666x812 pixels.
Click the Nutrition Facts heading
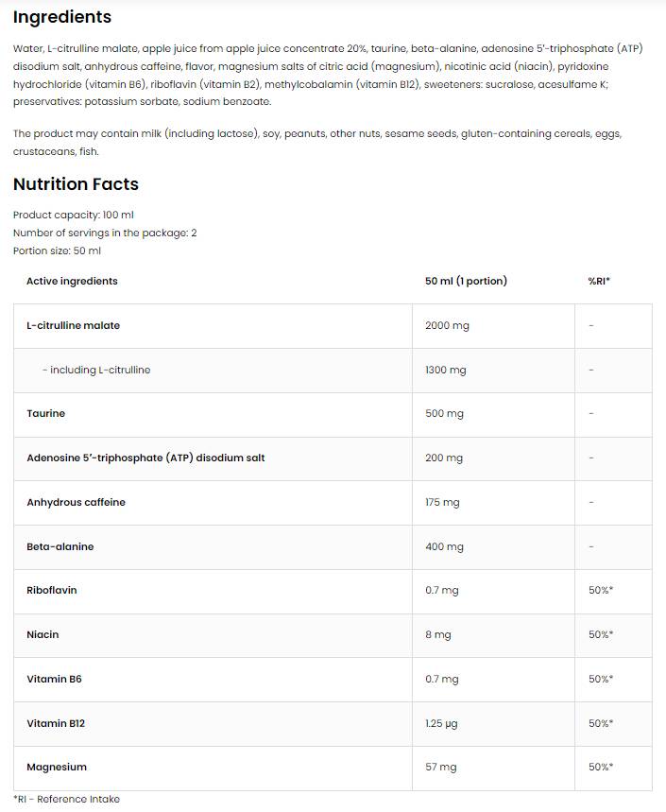coord(76,184)
